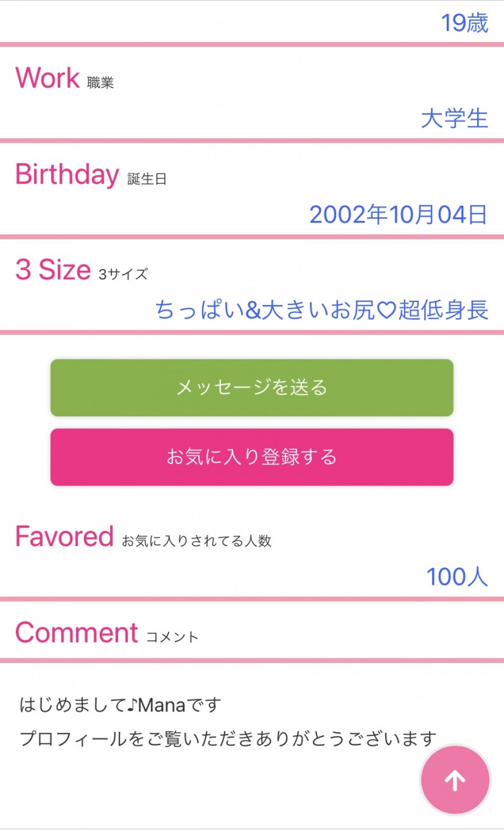Select the 3 Size description text
The height and width of the screenshot is (831, 504).
[x=321, y=310]
